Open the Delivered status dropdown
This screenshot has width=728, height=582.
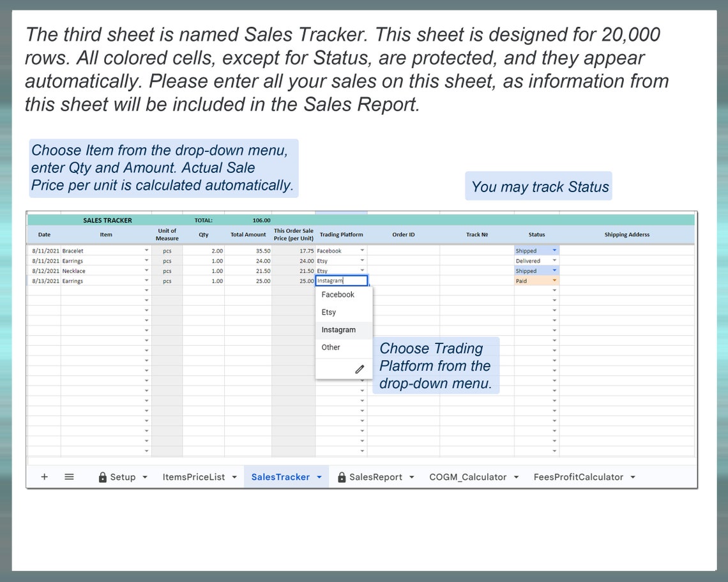(553, 260)
